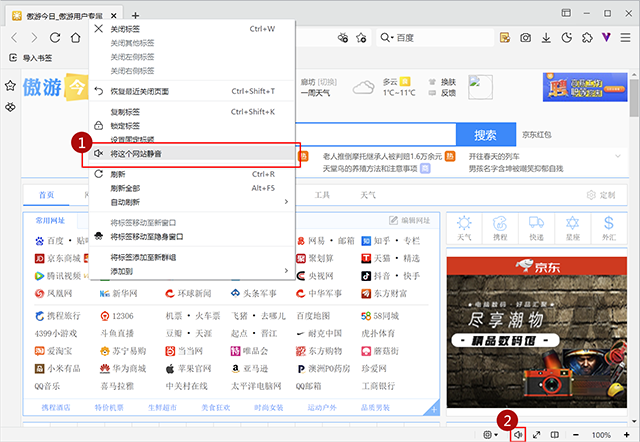Switch to the 工具 tab
This screenshot has height=442, width=640.
pyautogui.click(x=322, y=195)
